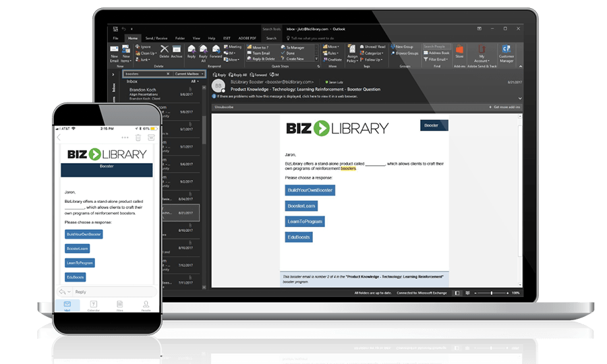Switch to the Folder tab

coord(180,38)
